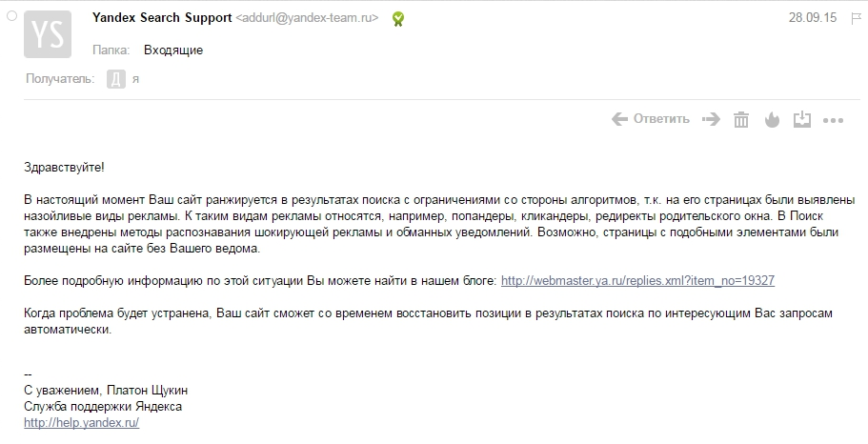The image size is (868, 444).
Task: Click the YS sender avatar
Action: click(48, 34)
